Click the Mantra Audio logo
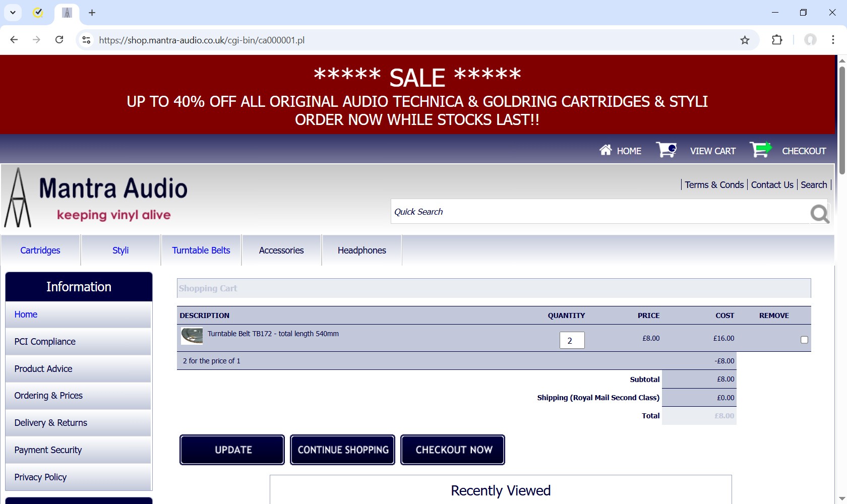The width and height of the screenshot is (847, 504). point(96,198)
